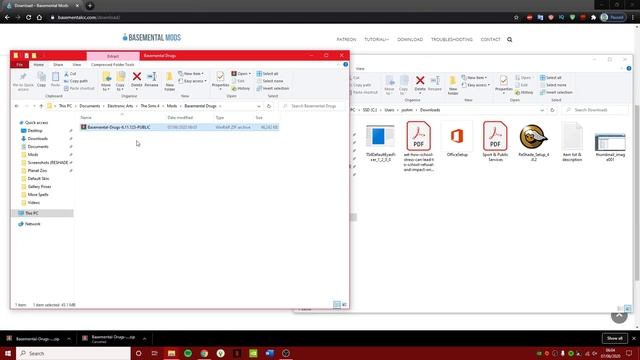Click Delete in the Basemental Drugs window ribbon
The image size is (640, 360).
tap(137, 79)
